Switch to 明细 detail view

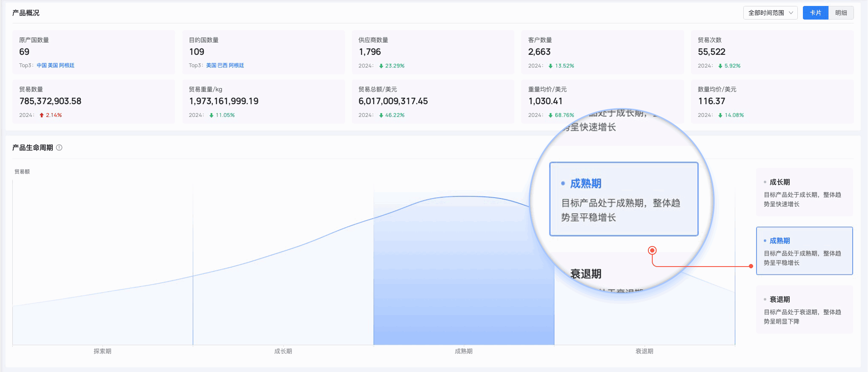(x=841, y=13)
